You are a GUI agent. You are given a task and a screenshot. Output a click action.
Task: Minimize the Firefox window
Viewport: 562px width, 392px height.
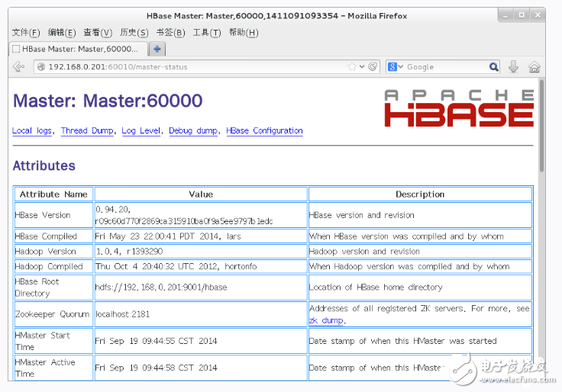(x=505, y=15)
